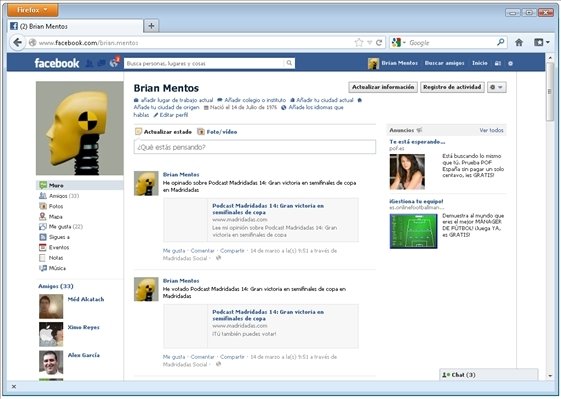The height and width of the screenshot is (399, 561).
Task: Select Amigos (33) in sidebar
Action: click(64, 196)
